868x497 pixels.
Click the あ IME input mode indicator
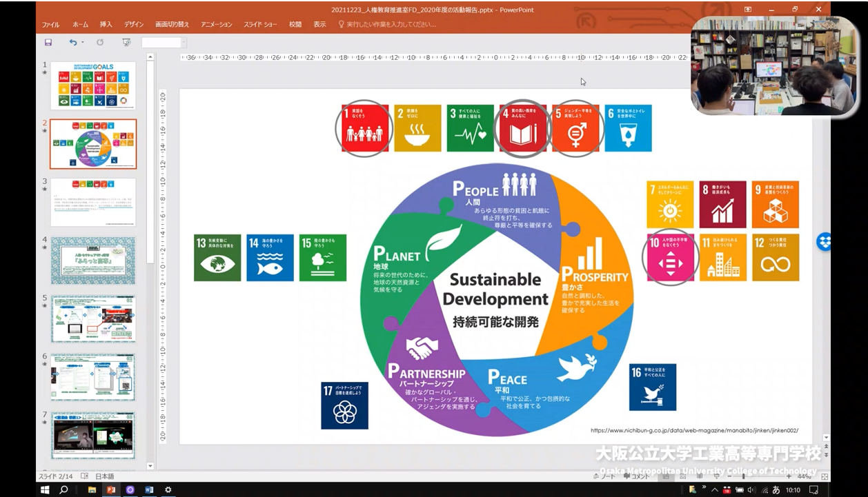(776, 490)
